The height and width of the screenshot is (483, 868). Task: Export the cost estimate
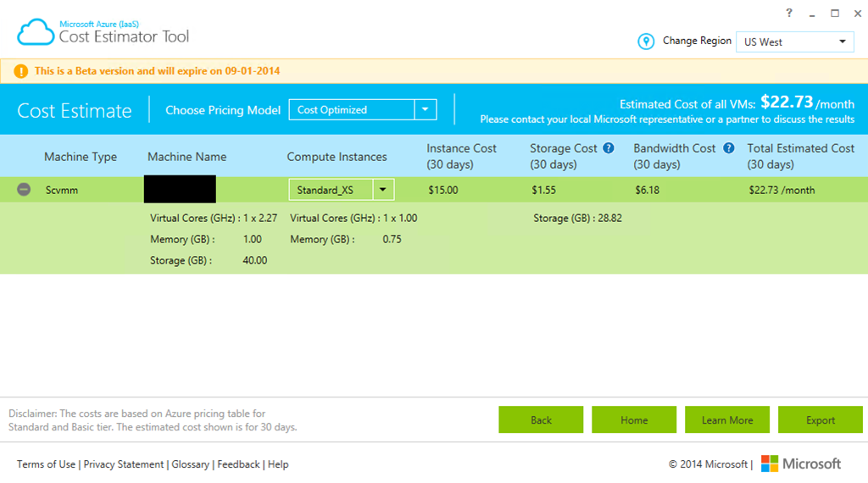tap(821, 419)
